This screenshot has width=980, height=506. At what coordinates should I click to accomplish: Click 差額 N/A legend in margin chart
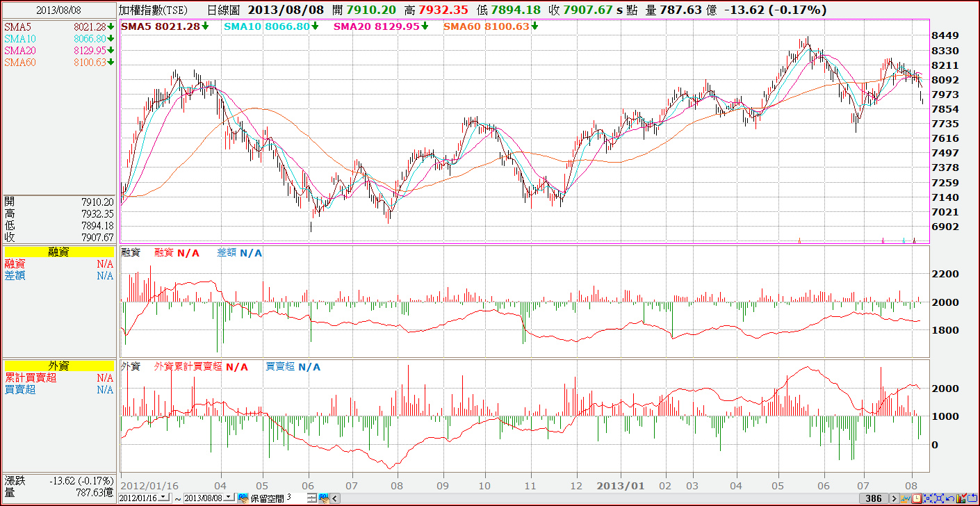pos(240,253)
